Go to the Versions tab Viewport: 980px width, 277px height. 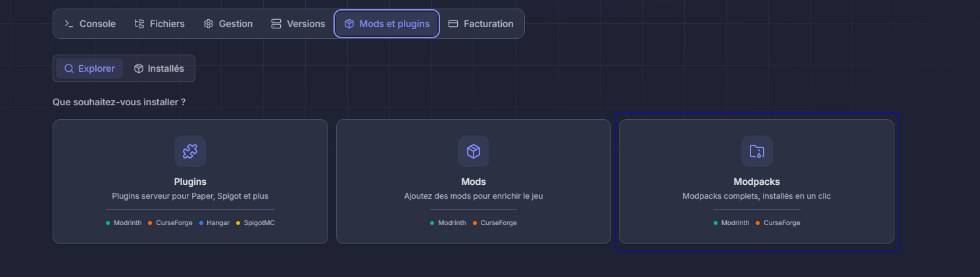pyautogui.click(x=298, y=24)
